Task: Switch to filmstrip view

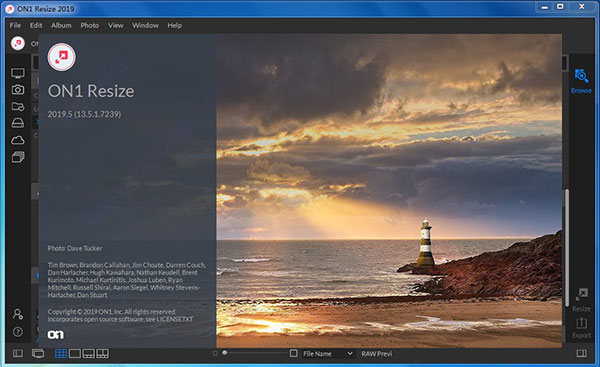Action: (88, 353)
